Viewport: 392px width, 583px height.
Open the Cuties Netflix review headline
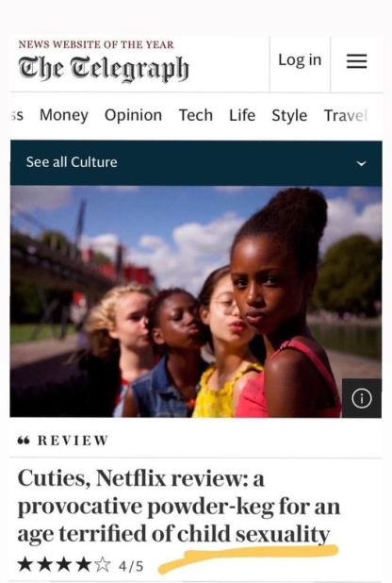pyautogui.click(x=179, y=506)
